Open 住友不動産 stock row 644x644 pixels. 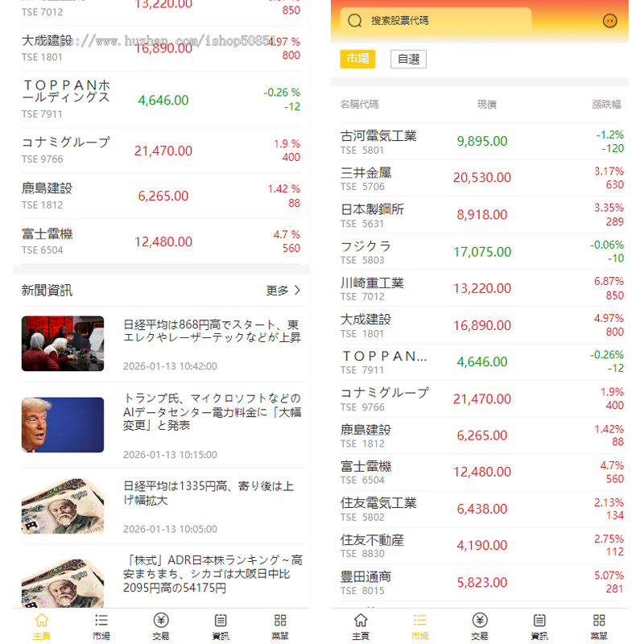click(x=480, y=546)
